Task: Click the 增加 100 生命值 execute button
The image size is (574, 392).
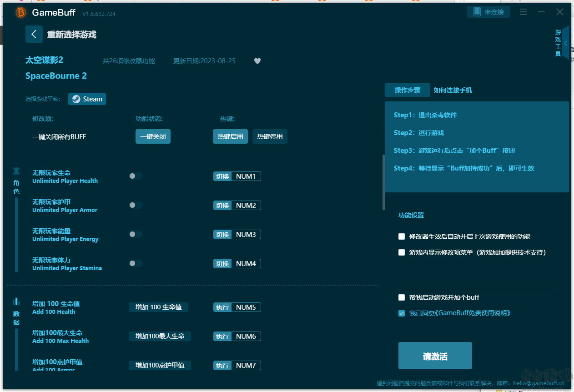Action: point(158,307)
